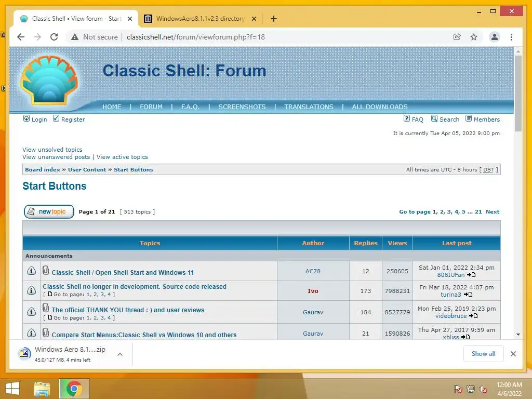
Task: Click the zip file icon in the download bar
Action: (x=24, y=354)
